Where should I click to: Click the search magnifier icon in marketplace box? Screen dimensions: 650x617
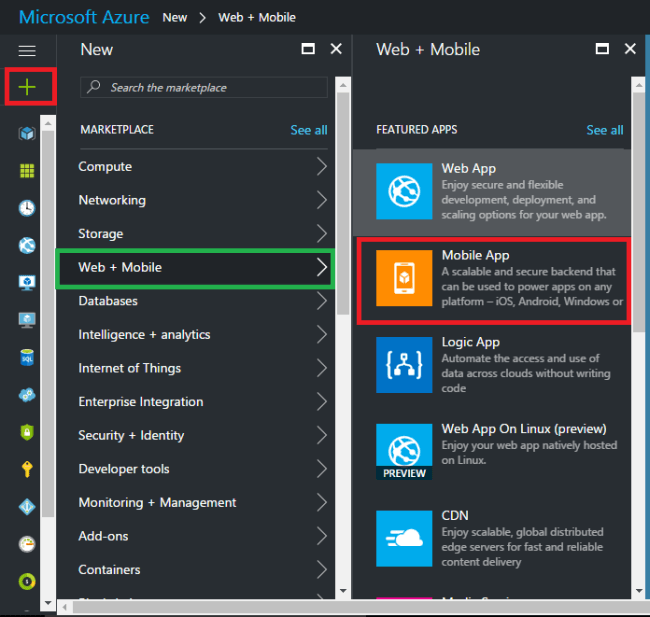[x=94, y=87]
